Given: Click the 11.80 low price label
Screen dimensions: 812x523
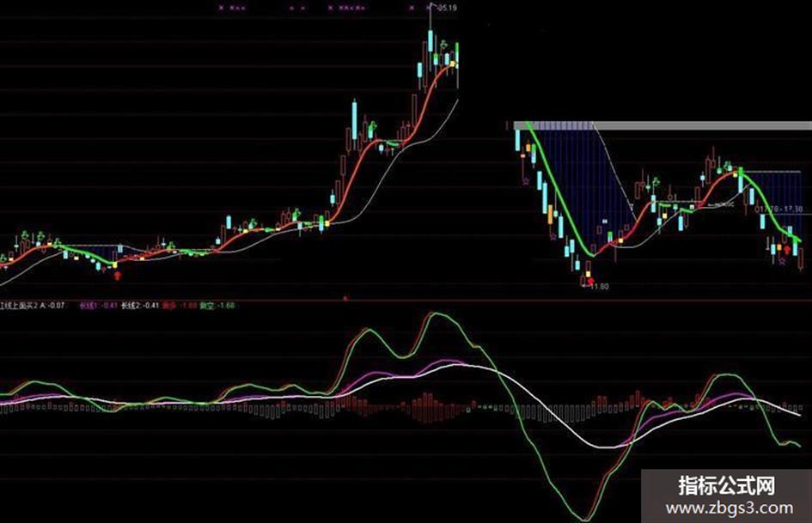Looking at the screenshot, I should tap(600, 286).
